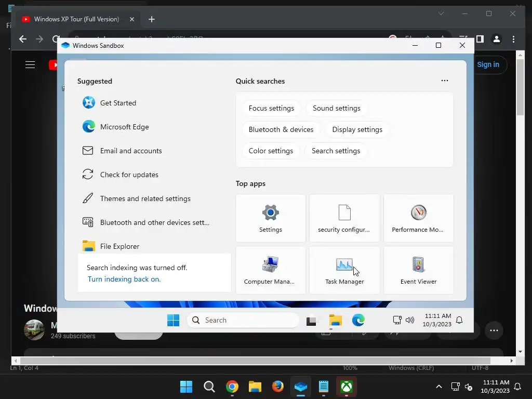Show hidden icons on host tray

coord(438,387)
